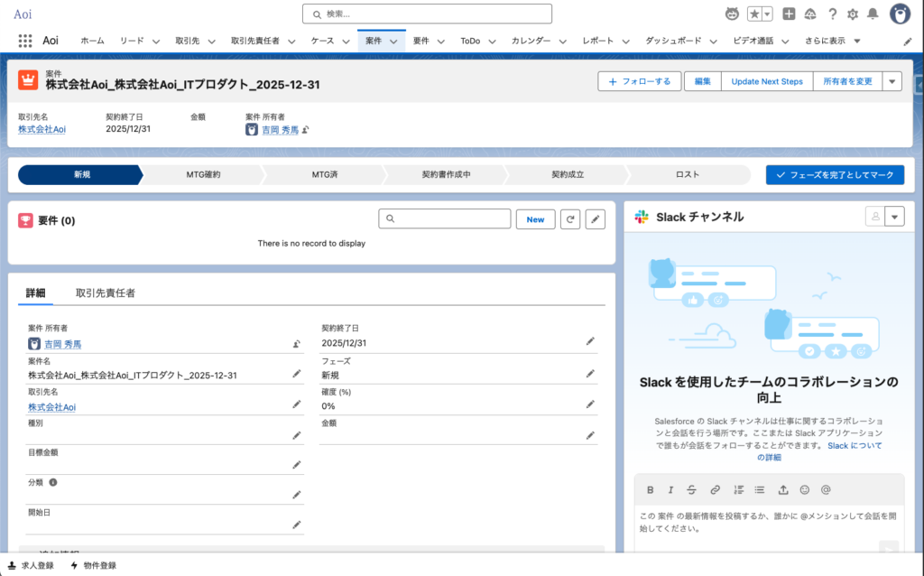
Task: Open global actions plus icon
Action: pos(789,14)
